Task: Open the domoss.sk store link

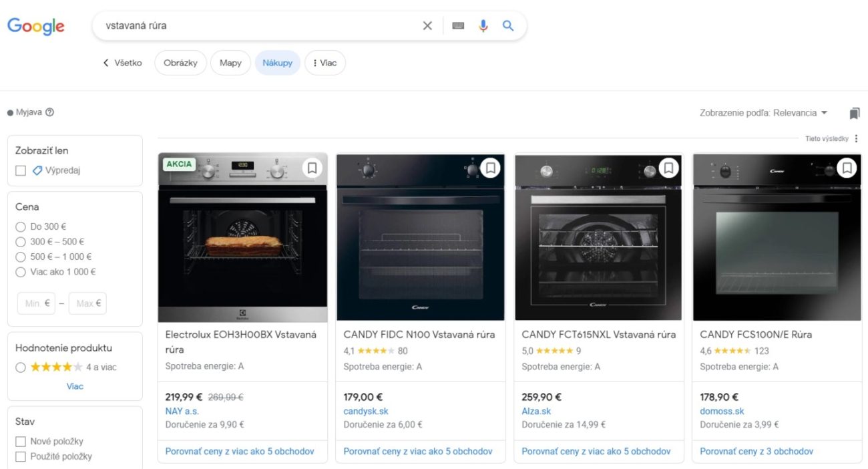Action: [722, 411]
